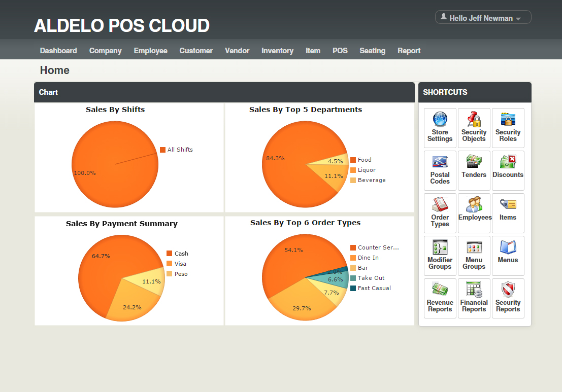This screenshot has height=392, width=562.
Task: Click the Take Out legend color swatch
Action: 353,278
